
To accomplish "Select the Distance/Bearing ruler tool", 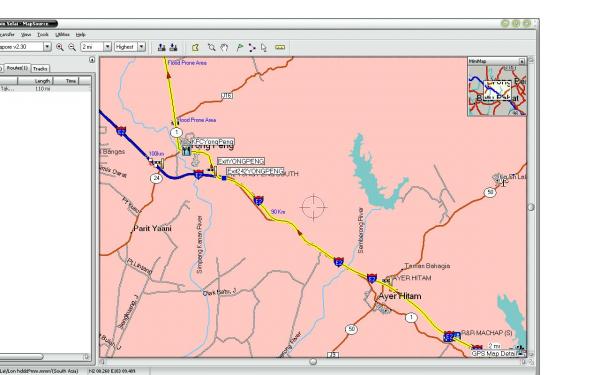I will point(280,47).
